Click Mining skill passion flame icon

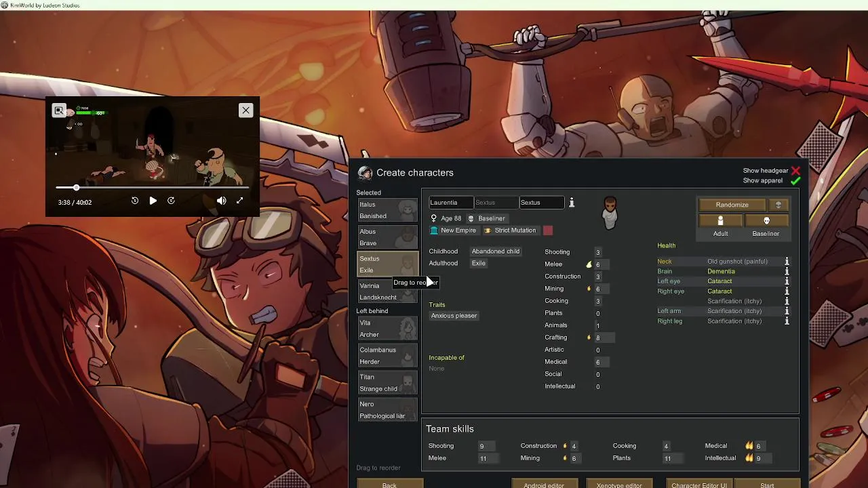pyautogui.click(x=589, y=289)
